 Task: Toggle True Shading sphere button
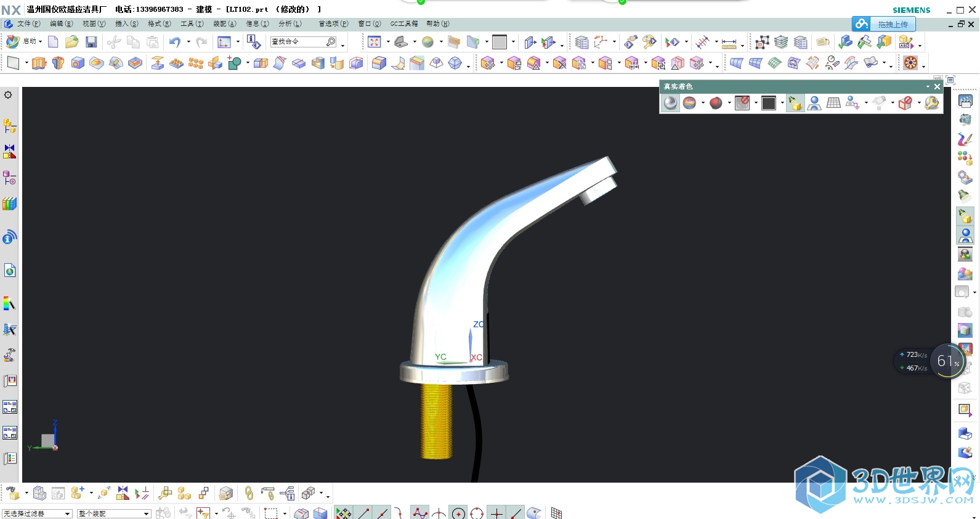pyautogui.click(x=670, y=103)
